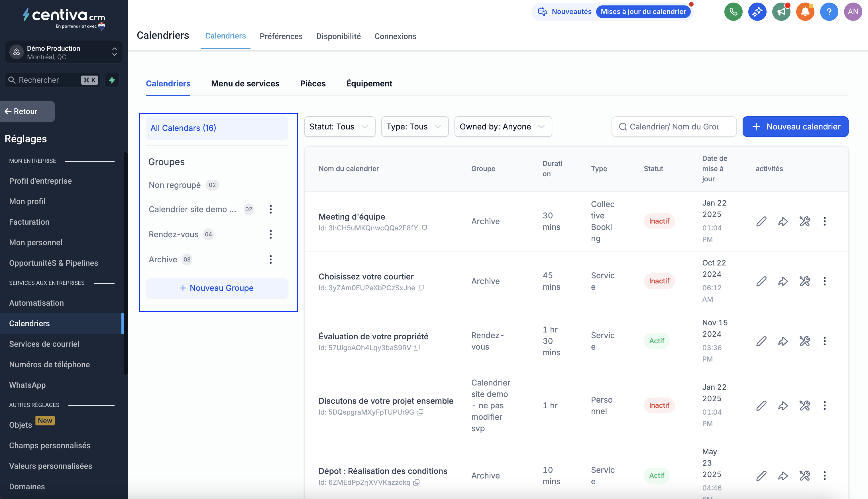This screenshot has height=499, width=868.
Task: Edit the Meeting d'équipe calendar with pencil icon
Action: 761,221
